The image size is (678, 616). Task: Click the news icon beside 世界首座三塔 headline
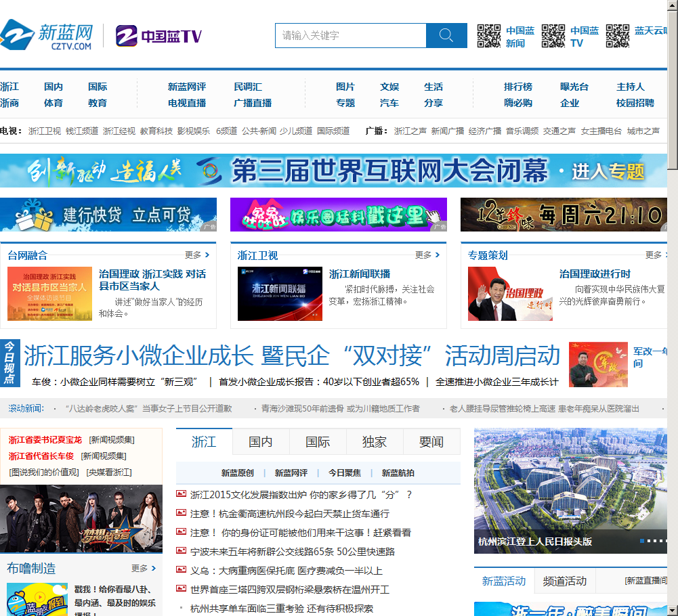181,589
